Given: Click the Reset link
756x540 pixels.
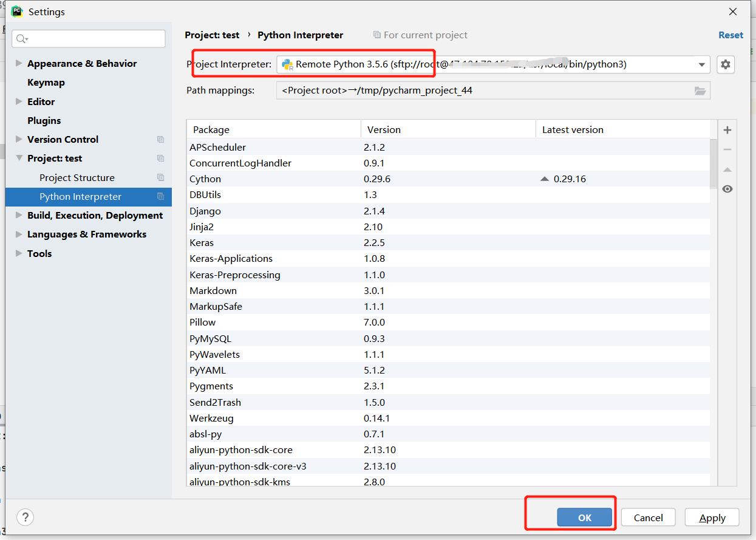Looking at the screenshot, I should point(730,35).
